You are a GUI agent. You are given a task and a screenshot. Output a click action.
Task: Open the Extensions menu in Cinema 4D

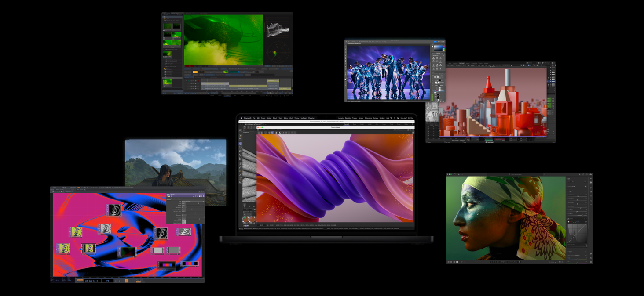click(x=368, y=118)
